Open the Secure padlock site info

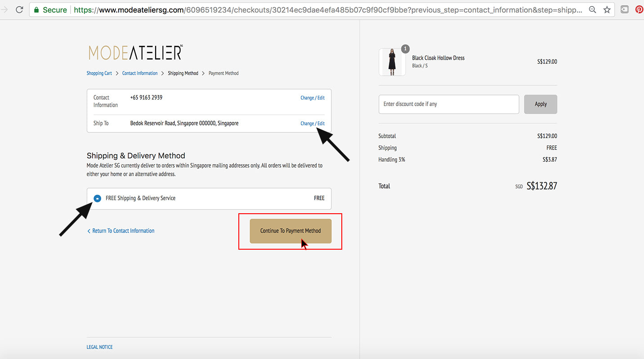tap(50, 9)
